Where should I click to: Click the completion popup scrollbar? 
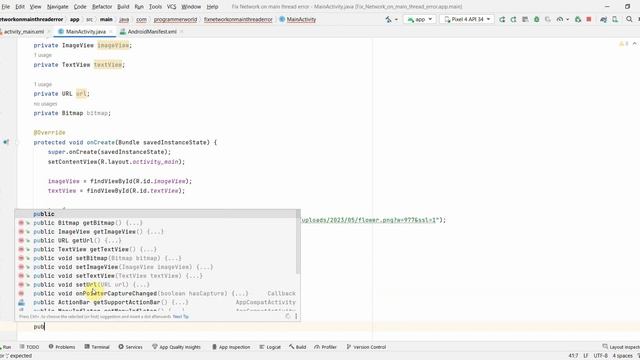(x=298, y=242)
